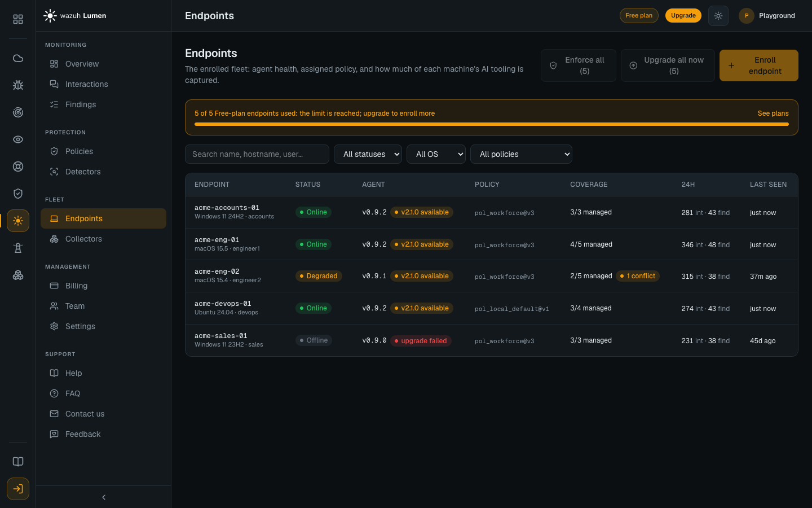Go to Billing page
This screenshot has width=812, height=508.
click(x=103, y=286)
